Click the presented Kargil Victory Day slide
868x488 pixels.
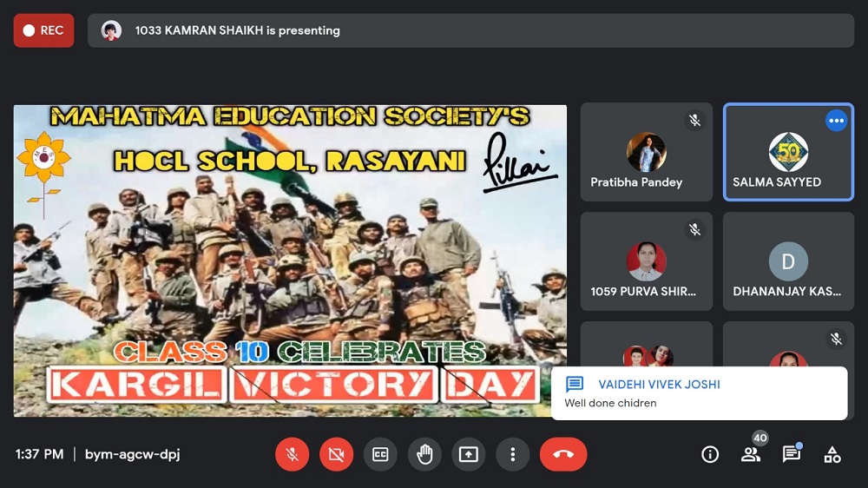pos(290,260)
